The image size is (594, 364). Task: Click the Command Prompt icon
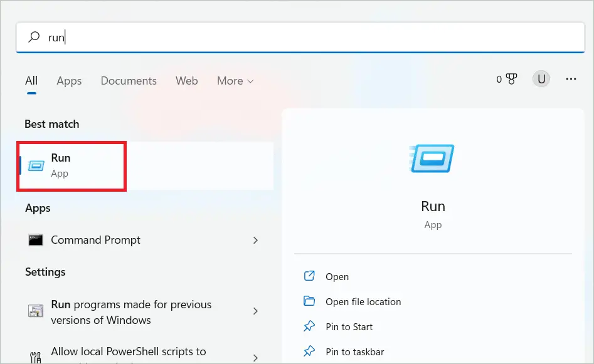[36, 240]
